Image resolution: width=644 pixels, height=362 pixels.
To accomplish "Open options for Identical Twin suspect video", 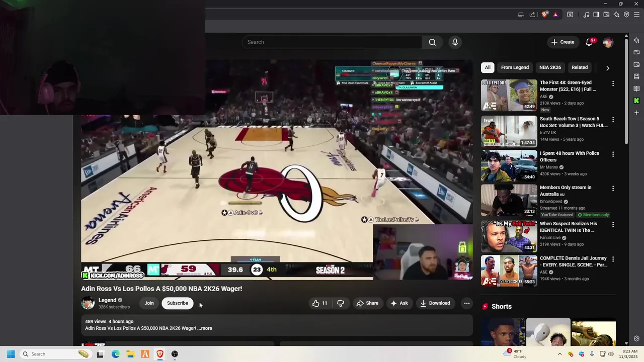I will (x=613, y=225).
